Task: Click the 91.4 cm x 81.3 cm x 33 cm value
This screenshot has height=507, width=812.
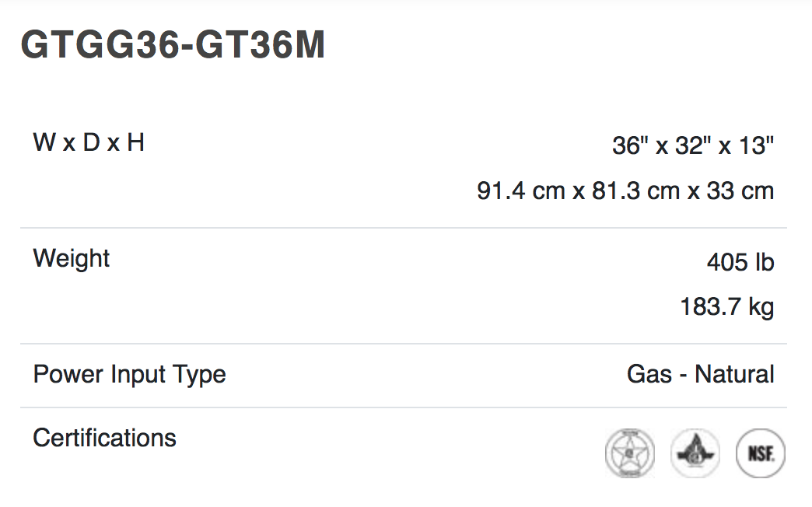Action: (x=625, y=191)
